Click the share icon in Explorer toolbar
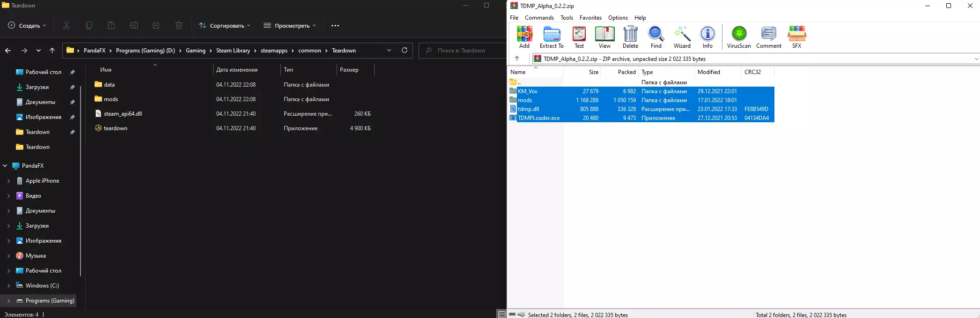Image resolution: width=980 pixels, height=318 pixels. click(x=156, y=25)
